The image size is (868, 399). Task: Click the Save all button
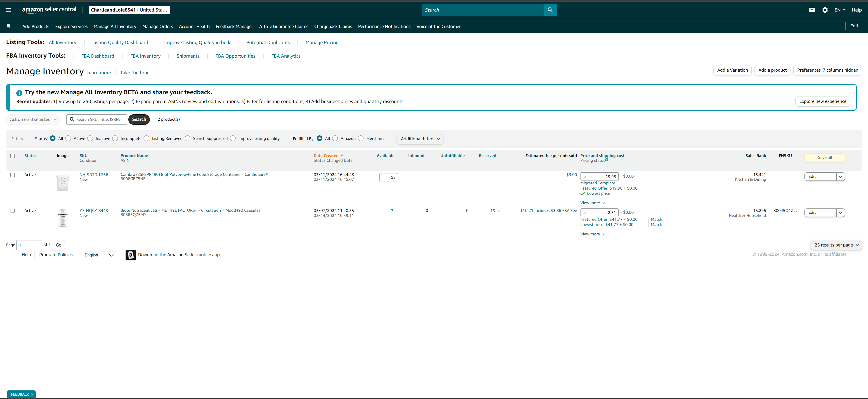825,157
